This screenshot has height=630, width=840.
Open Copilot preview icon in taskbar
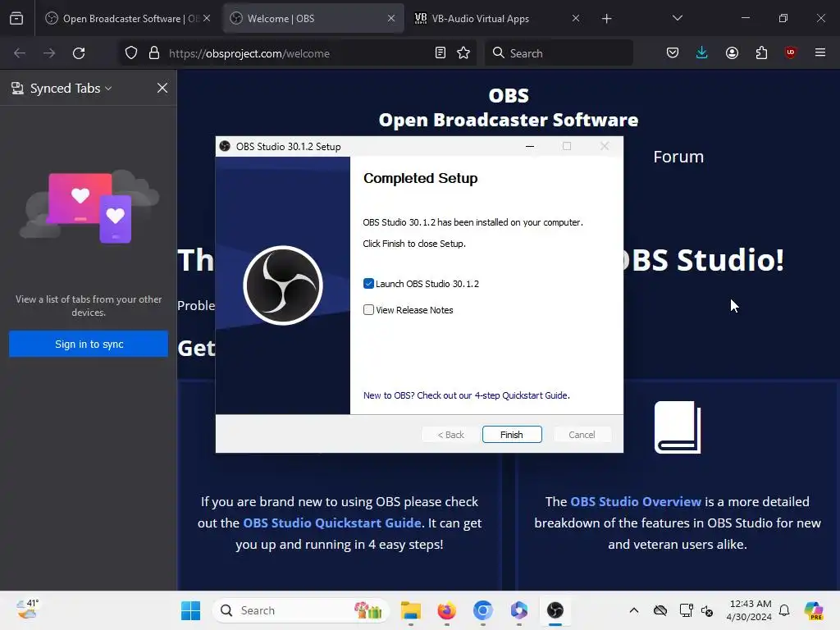click(814, 610)
